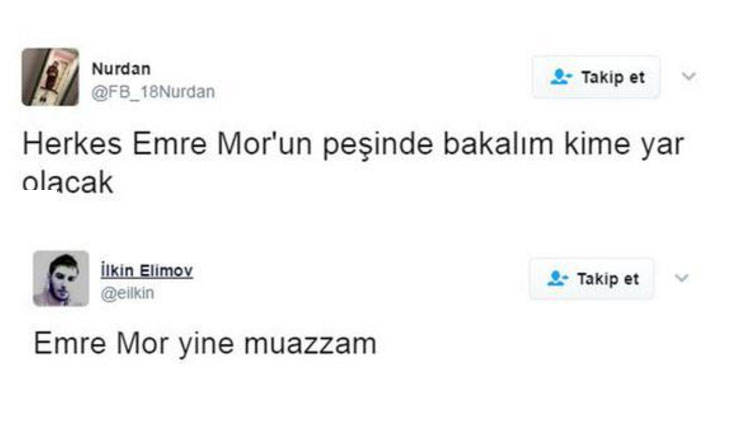
Task: Open Nurdan's profile picture
Action: [x=50, y=76]
